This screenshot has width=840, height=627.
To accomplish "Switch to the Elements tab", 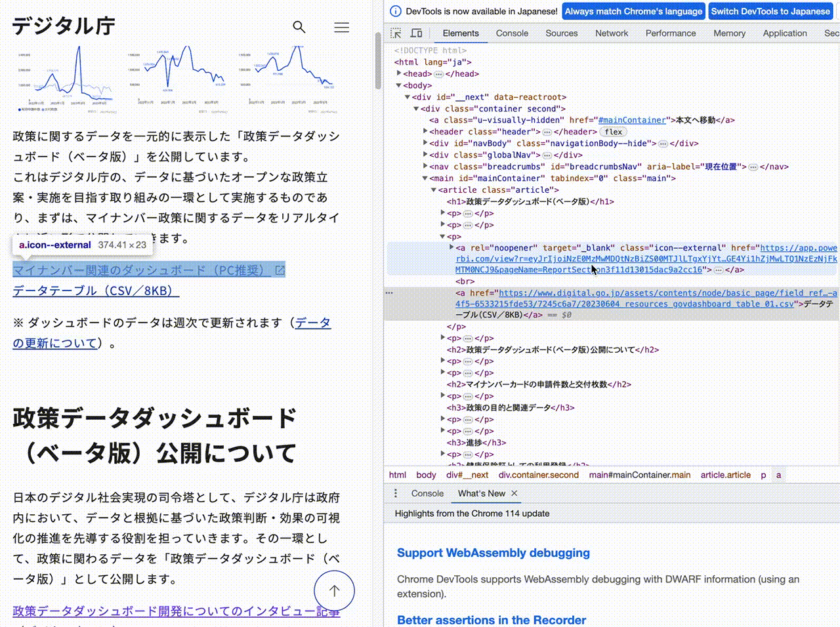I will pos(461,33).
